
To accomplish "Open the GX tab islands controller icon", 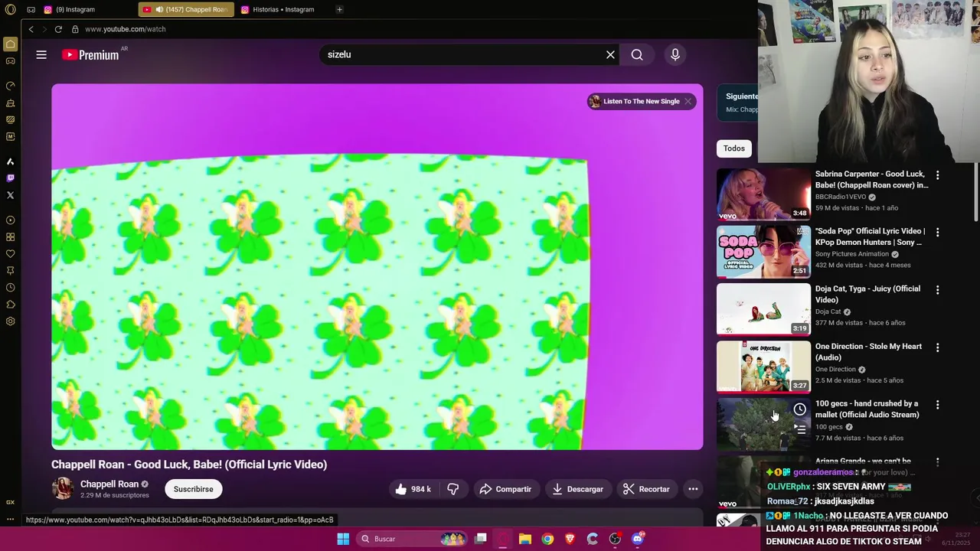I will click(31, 9).
